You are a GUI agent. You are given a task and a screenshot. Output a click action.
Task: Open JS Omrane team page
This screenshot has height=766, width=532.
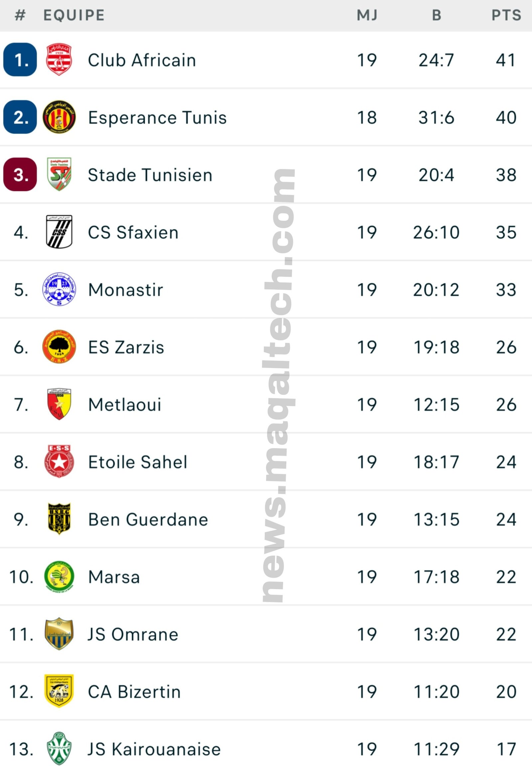[x=133, y=634]
